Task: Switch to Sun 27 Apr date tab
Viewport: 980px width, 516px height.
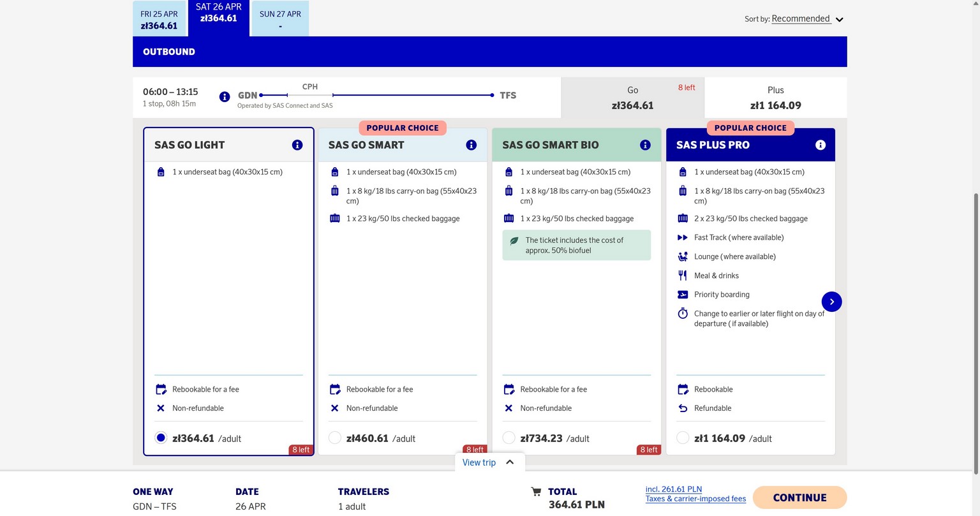Action: click(280, 19)
